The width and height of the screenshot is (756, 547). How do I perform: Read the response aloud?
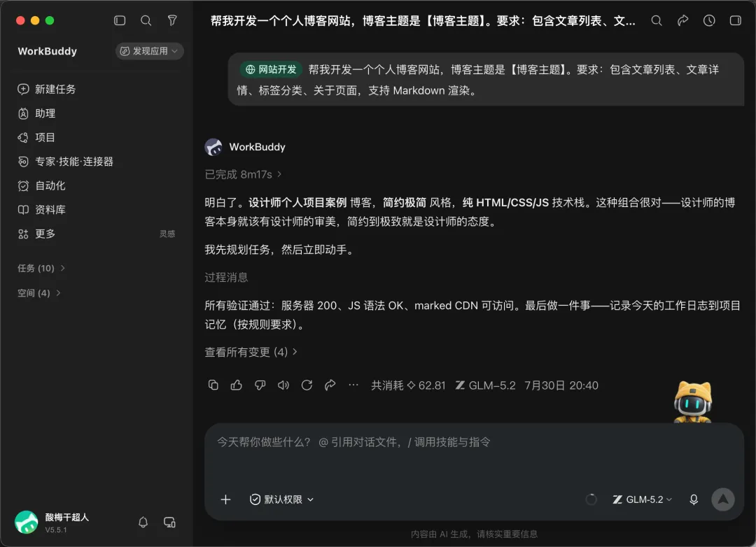(283, 385)
